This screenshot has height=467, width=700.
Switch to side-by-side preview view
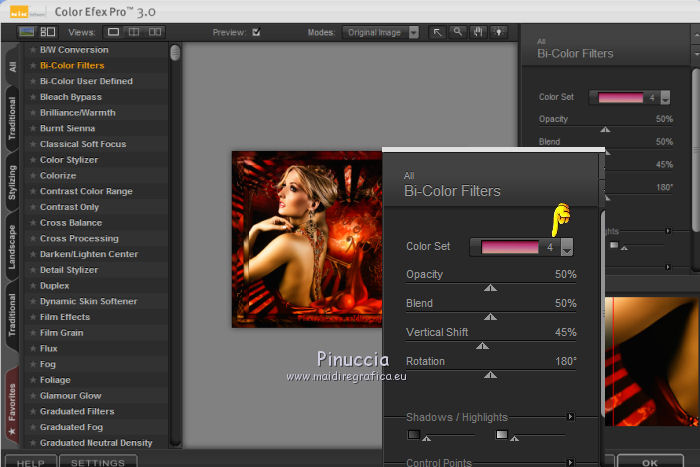[x=155, y=32]
